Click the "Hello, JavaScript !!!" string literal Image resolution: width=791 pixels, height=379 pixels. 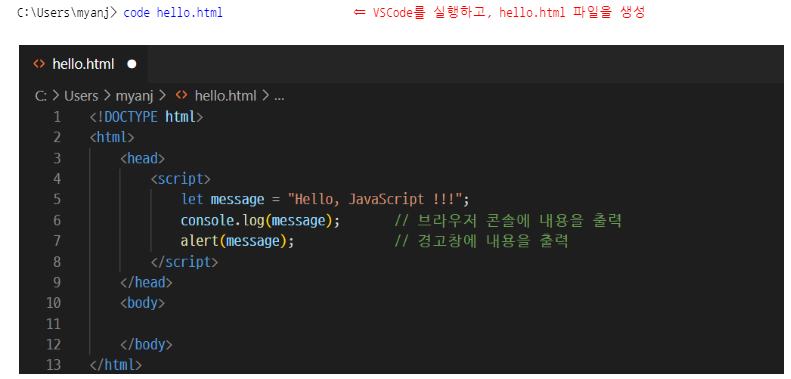375,199
